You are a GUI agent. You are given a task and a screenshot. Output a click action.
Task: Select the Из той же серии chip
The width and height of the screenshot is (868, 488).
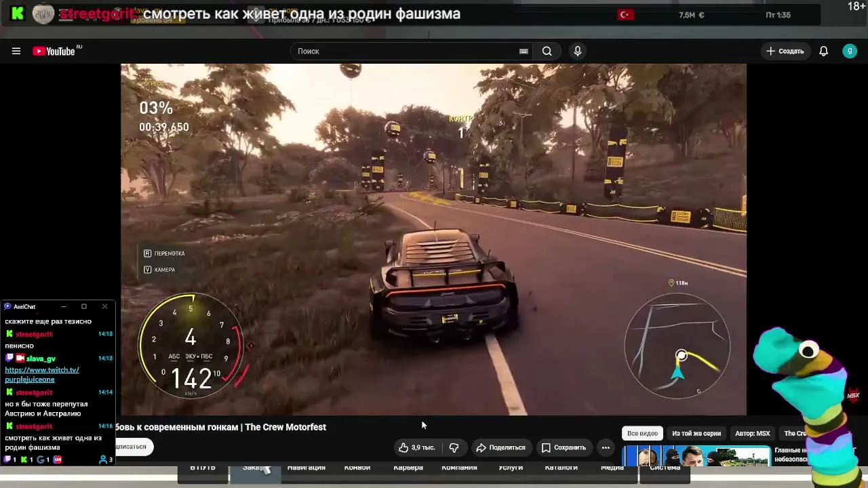coord(696,433)
